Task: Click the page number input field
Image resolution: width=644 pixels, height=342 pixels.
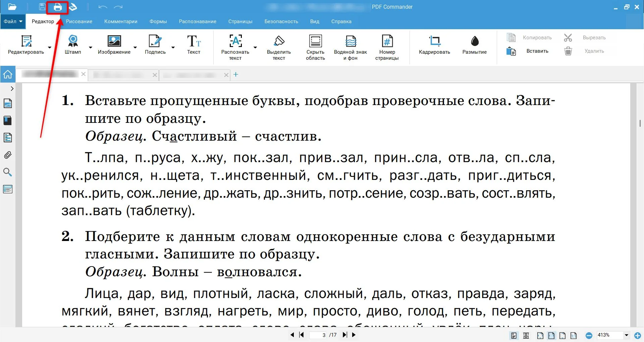Action: (x=319, y=335)
